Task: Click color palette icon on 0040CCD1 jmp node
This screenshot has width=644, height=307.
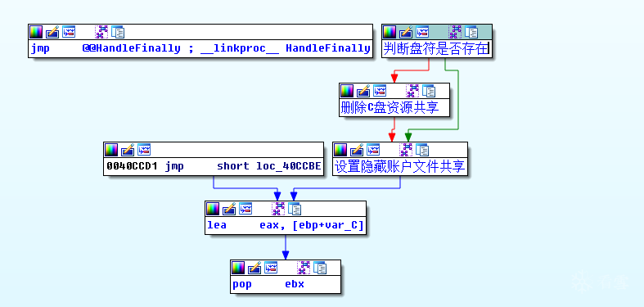Action: coord(111,150)
